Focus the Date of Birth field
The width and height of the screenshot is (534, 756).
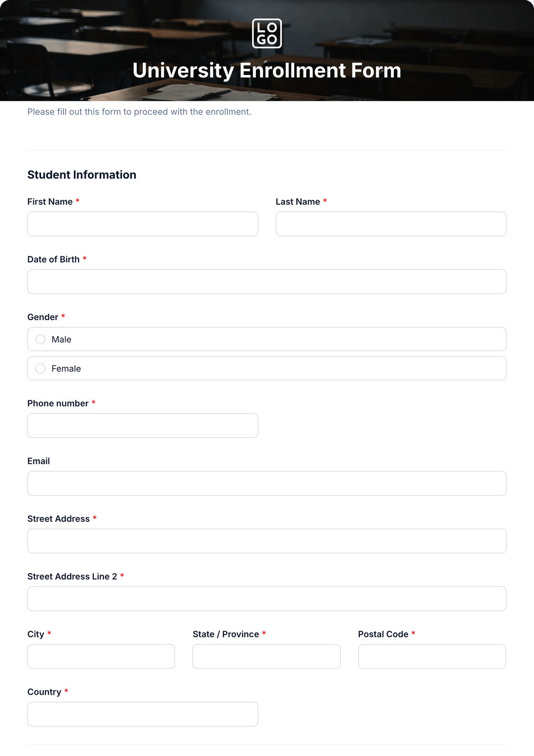click(267, 281)
